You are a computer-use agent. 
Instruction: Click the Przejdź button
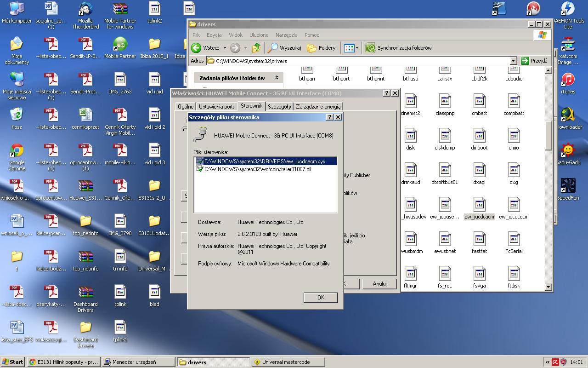(534, 61)
